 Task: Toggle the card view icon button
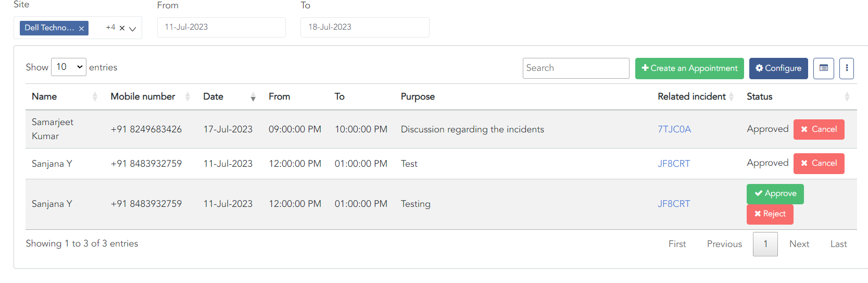tap(823, 68)
